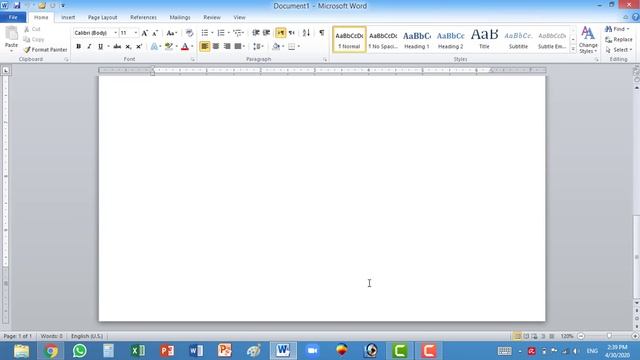Click the Save icon in Quick Access Toolbar
The height and width of the screenshot is (360, 640).
click(17, 6)
